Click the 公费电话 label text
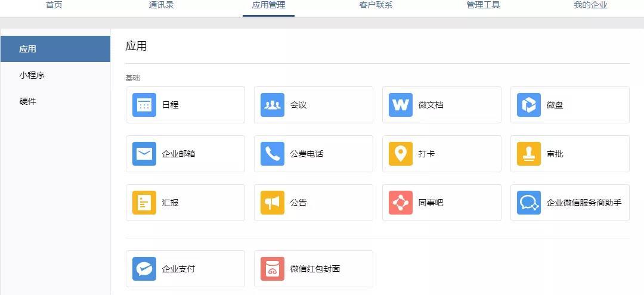This screenshot has height=295, width=644. (x=307, y=154)
